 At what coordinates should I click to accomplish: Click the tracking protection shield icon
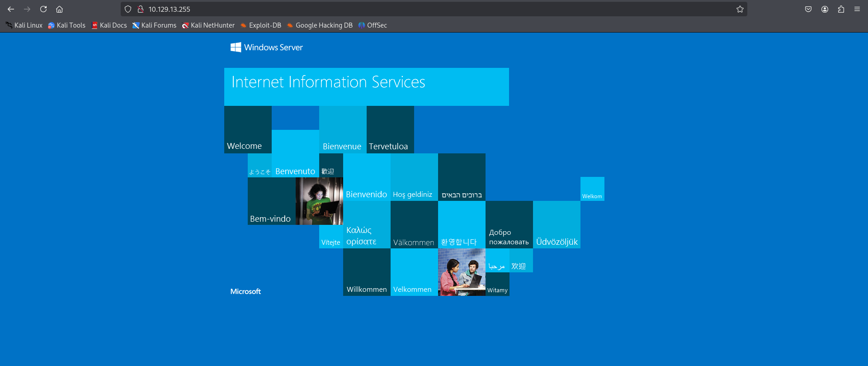128,9
